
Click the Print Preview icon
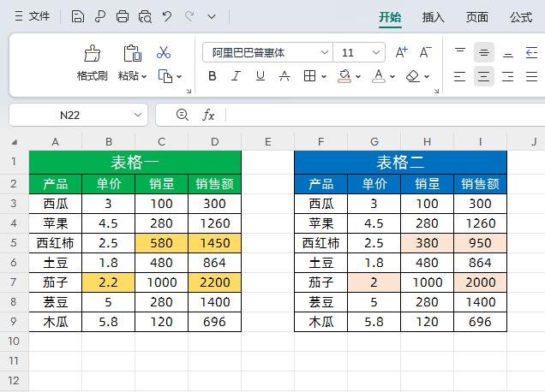point(145,16)
